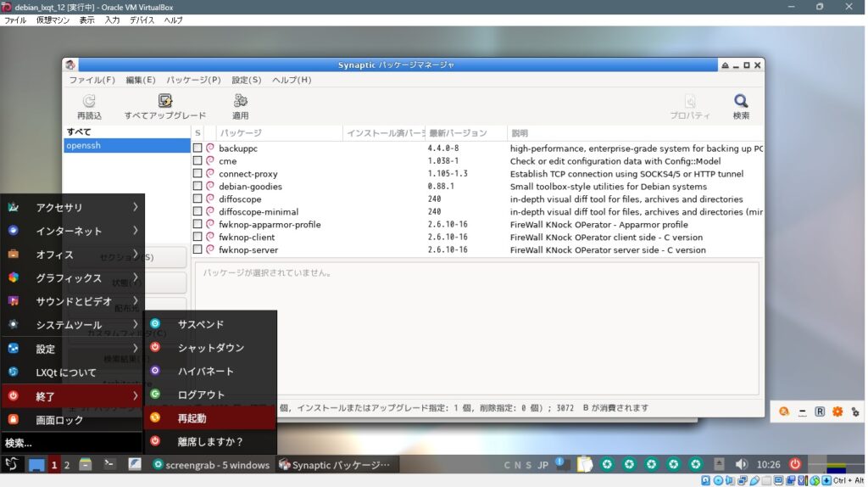Select 画面ロック in the LXQt menu
The image size is (868, 487).
73,420
